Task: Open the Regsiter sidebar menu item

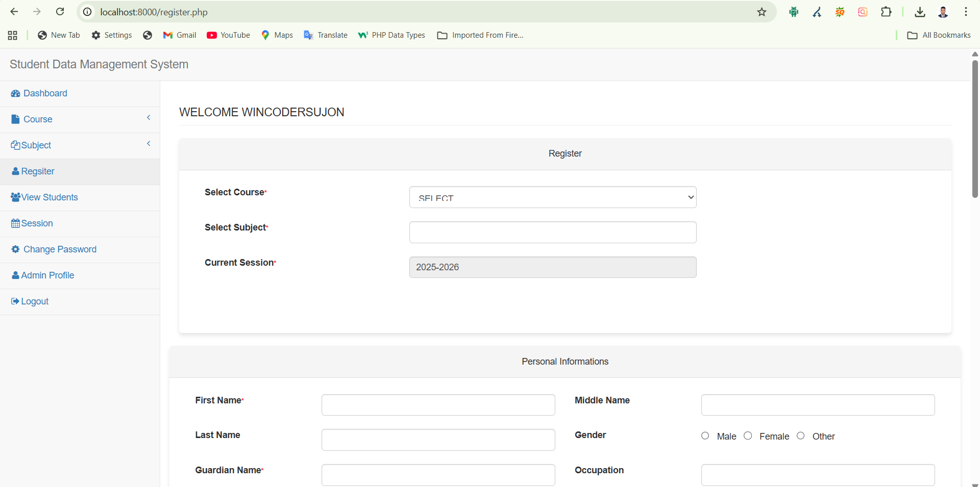Action: [38, 171]
